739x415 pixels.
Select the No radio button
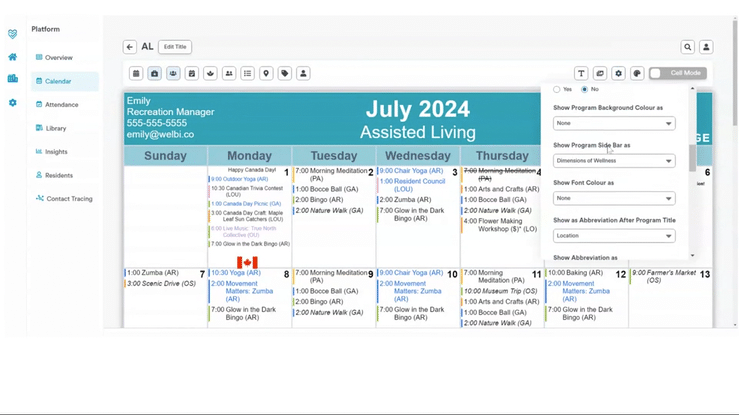585,90
